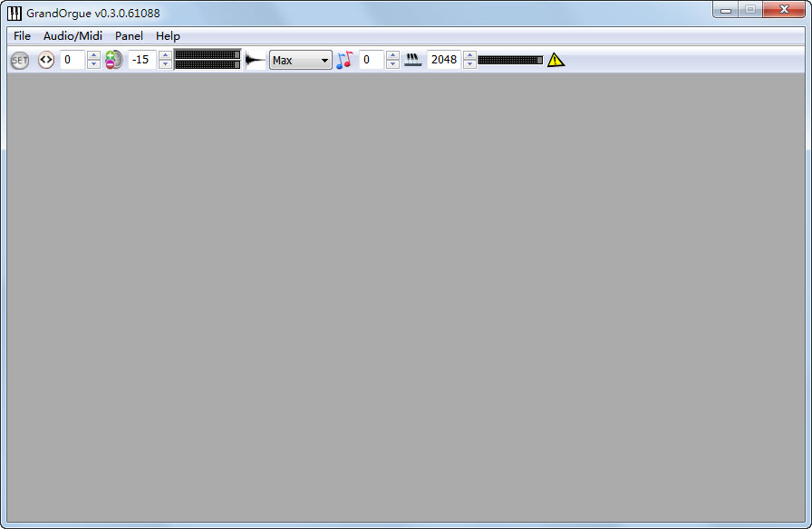The height and width of the screenshot is (529, 812).
Task: Open the File menu
Action: point(22,35)
